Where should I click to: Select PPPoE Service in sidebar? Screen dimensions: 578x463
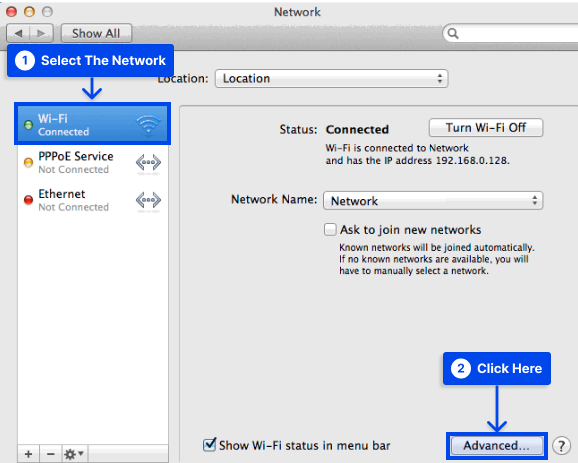pos(93,163)
